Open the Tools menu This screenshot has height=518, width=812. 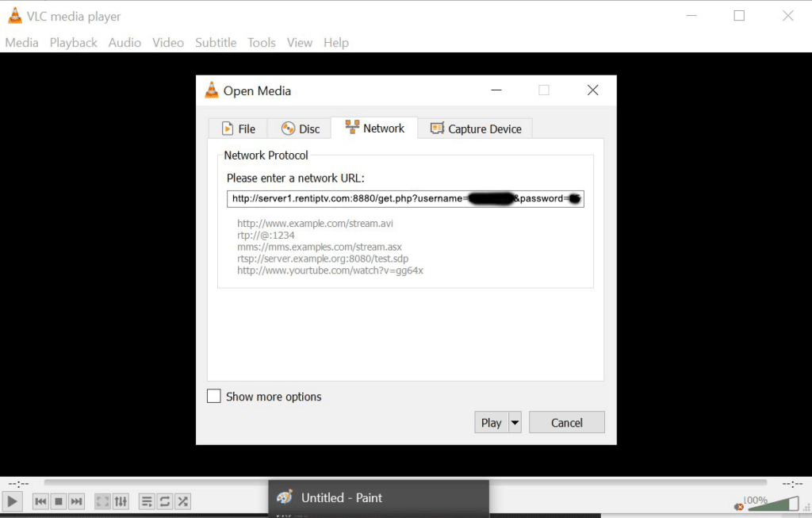pyautogui.click(x=262, y=43)
